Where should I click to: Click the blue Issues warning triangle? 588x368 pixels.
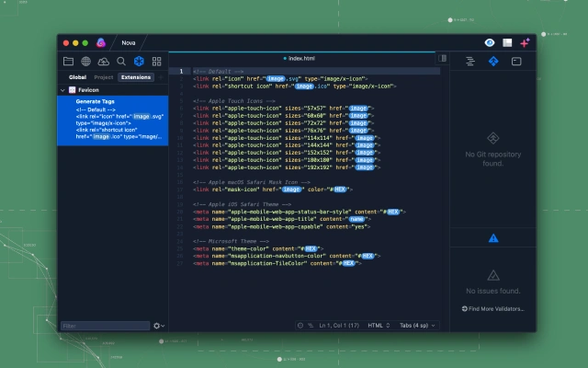pos(493,238)
